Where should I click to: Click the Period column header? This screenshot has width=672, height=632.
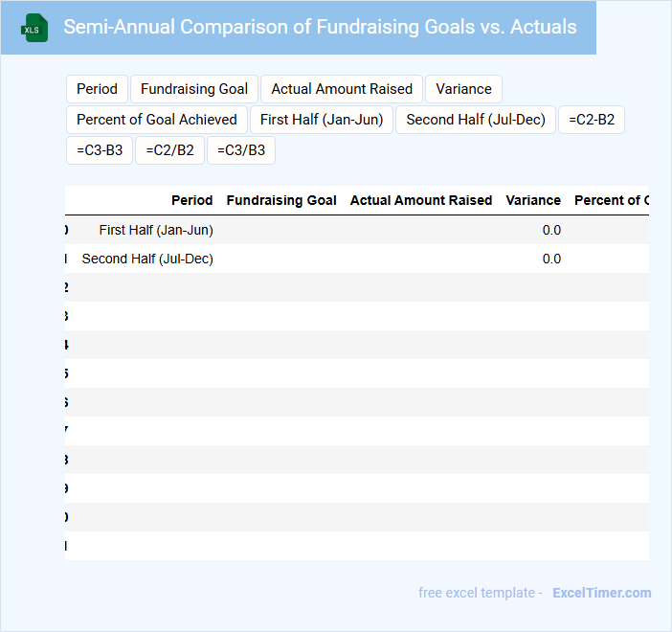click(191, 200)
